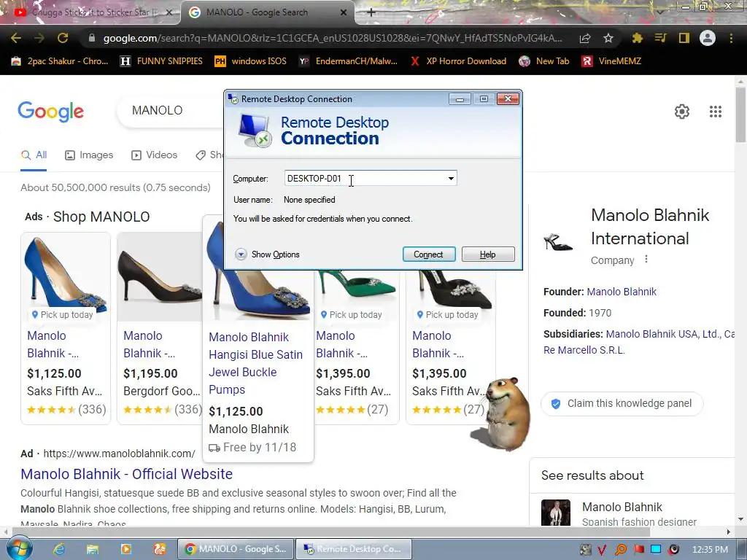Open the Chrome extensions puzzle icon
Screen dimensions: 747x560
[637, 38]
